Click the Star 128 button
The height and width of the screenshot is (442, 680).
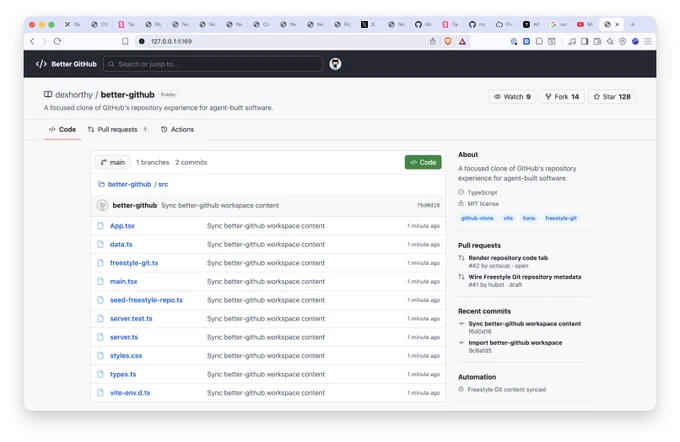point(612,97)
